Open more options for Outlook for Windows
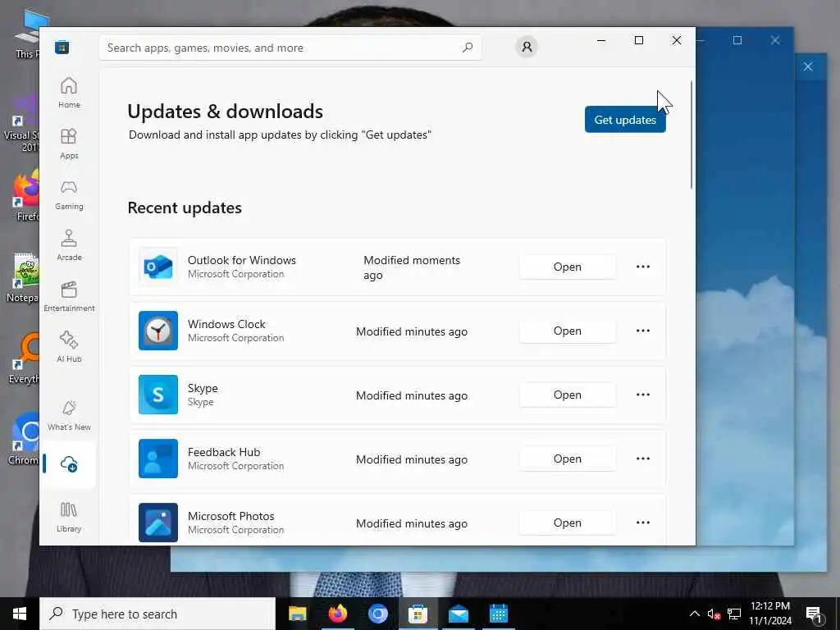840x630 pixels. pyautogui.click(x=643, y=267)
